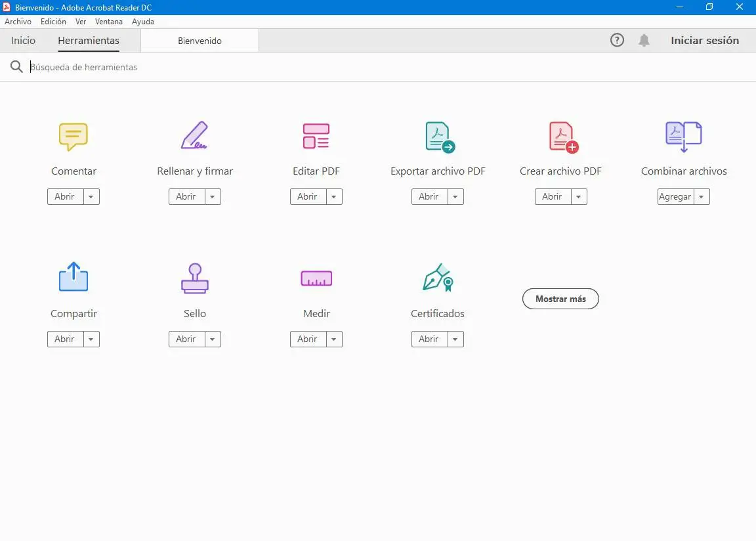Open the Ventana menu

tap(108, 22)
